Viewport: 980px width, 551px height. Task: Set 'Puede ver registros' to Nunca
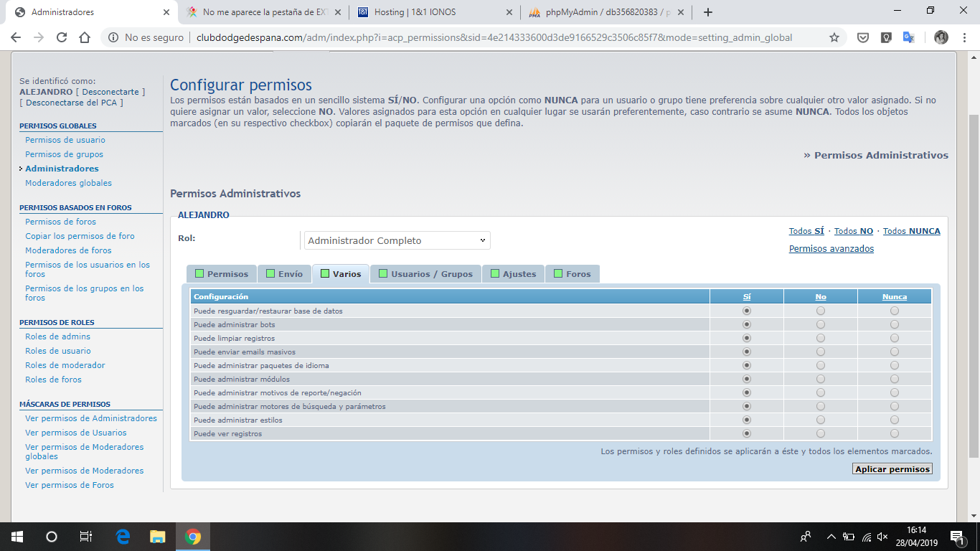(x=894, y=433)
